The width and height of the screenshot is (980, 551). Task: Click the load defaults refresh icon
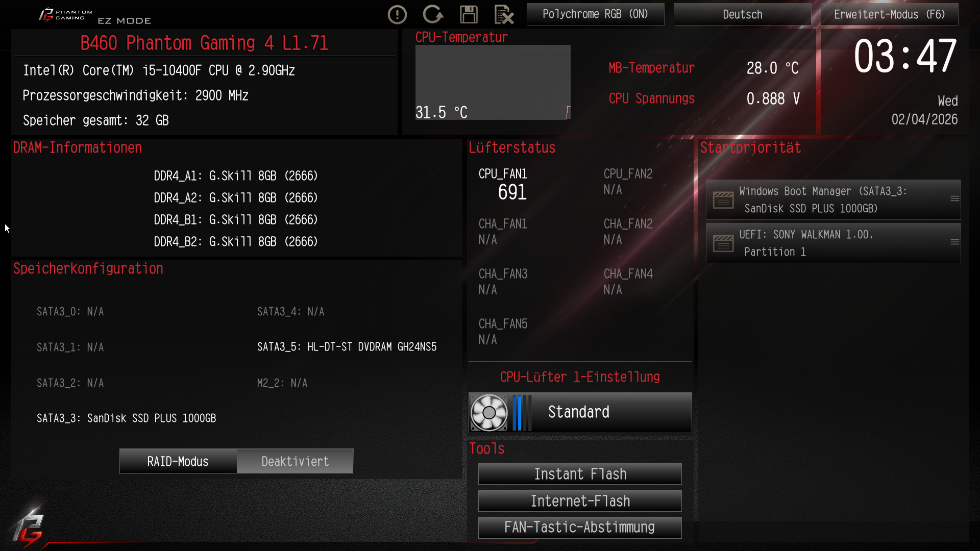click(433, 14)
